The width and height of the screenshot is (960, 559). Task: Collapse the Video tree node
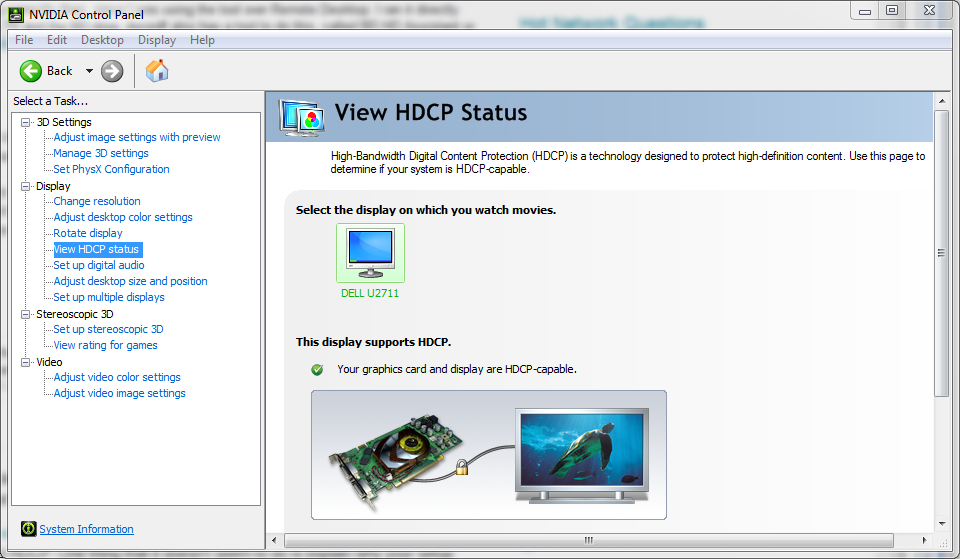[x=26, y=362]
